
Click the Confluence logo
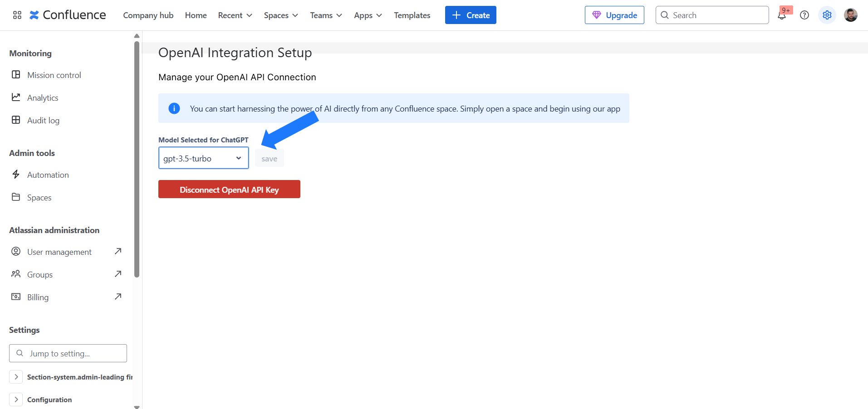click(x=68, y=15)
